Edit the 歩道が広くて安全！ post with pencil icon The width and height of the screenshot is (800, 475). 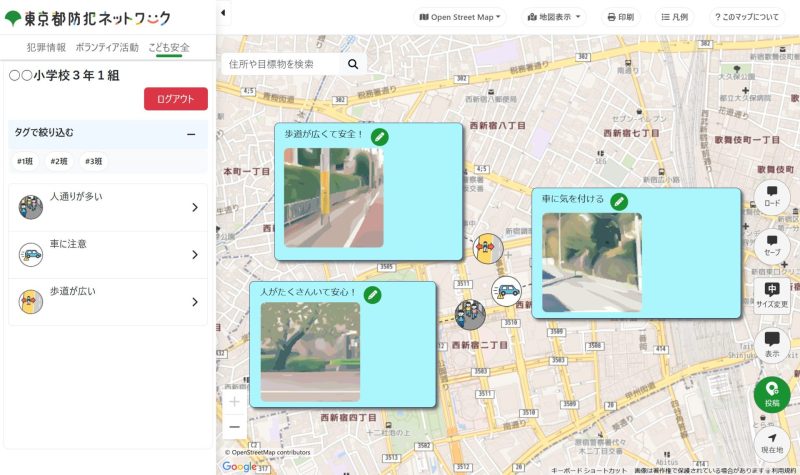pos(379,136)
